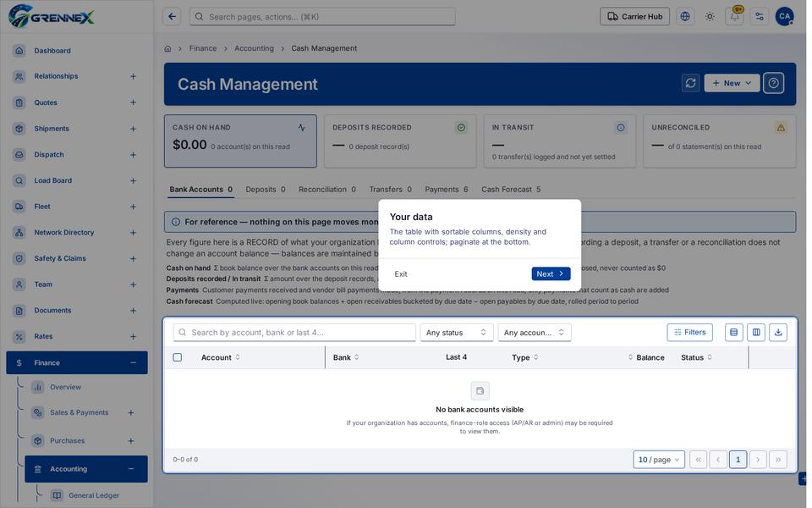812x508 pixels.
Task: Open the Carrier Hub button
Action: [635, 17]
